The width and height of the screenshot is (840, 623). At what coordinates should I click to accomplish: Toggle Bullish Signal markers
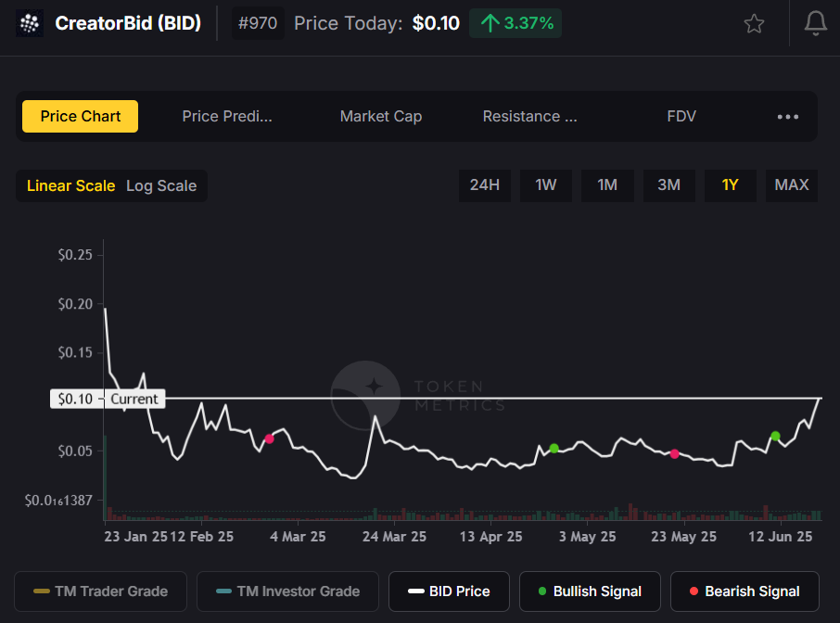tap(590, 591)
